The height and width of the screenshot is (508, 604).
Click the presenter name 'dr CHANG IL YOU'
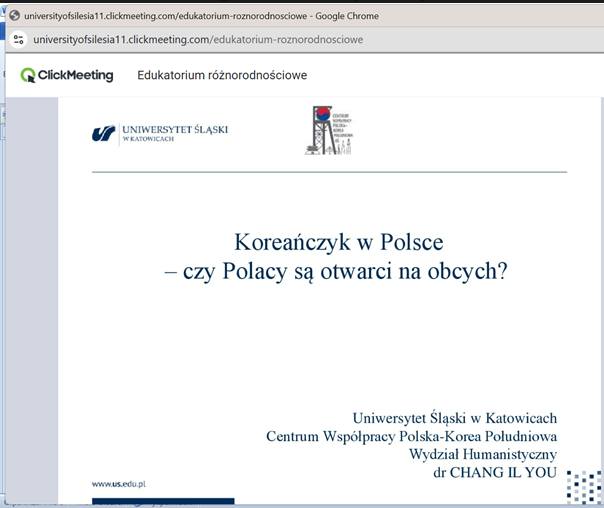494,471
